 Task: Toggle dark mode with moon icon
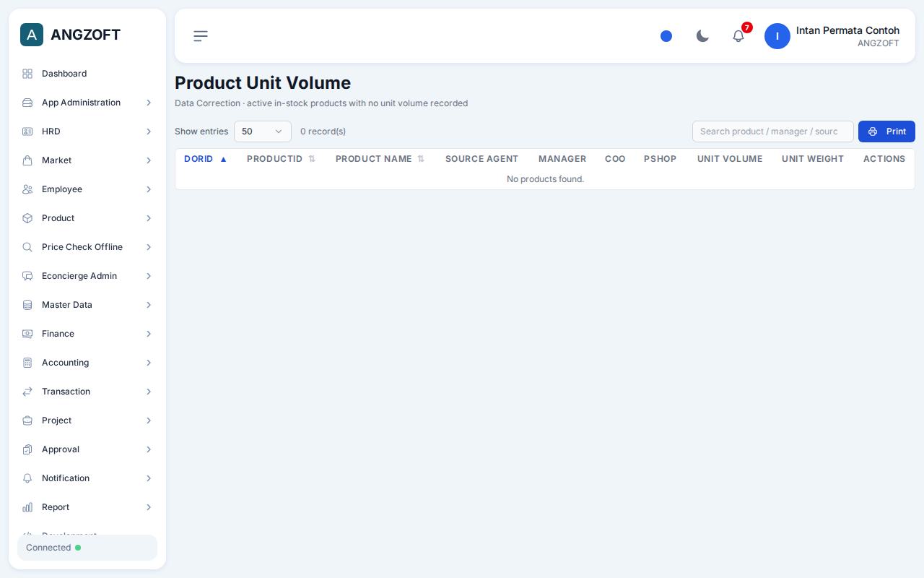click(x=702, y=36)
